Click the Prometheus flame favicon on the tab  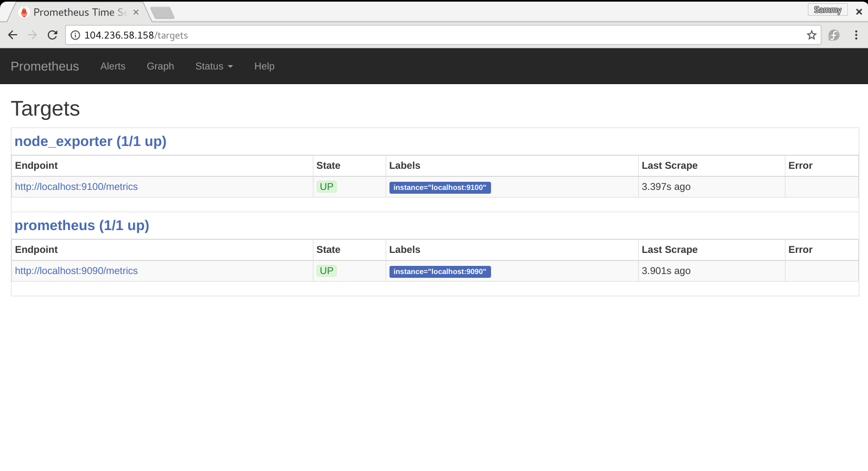(x=24, y=12)
